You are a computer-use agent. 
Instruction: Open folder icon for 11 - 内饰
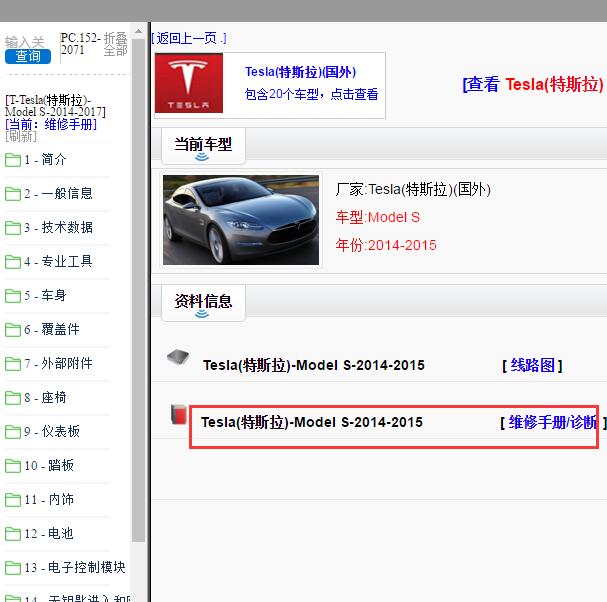(13, 500)
